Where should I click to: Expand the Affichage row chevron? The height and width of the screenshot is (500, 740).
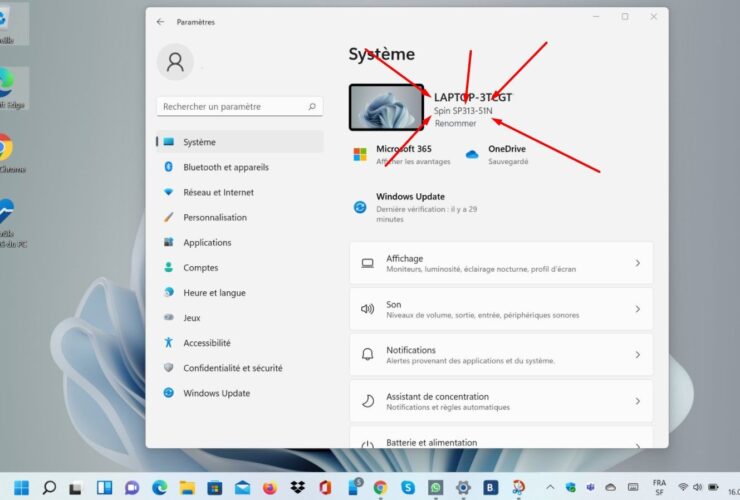pos(638,263)
